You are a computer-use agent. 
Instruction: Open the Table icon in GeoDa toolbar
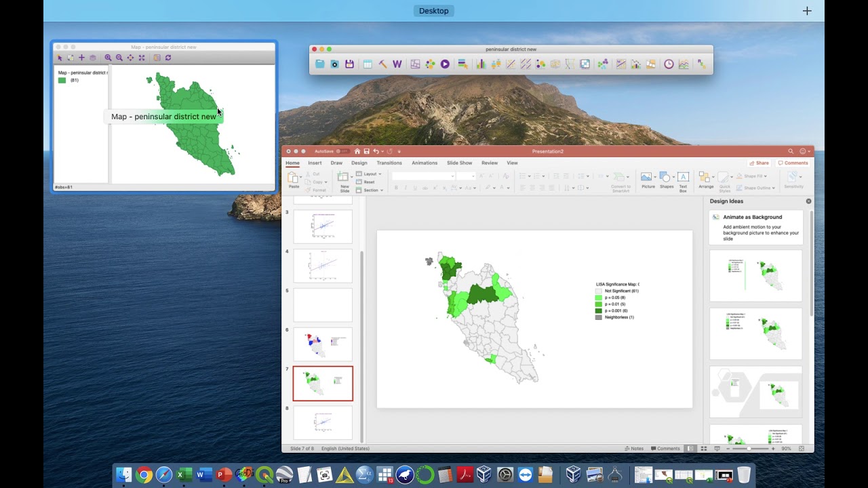[x=368, y=64]
